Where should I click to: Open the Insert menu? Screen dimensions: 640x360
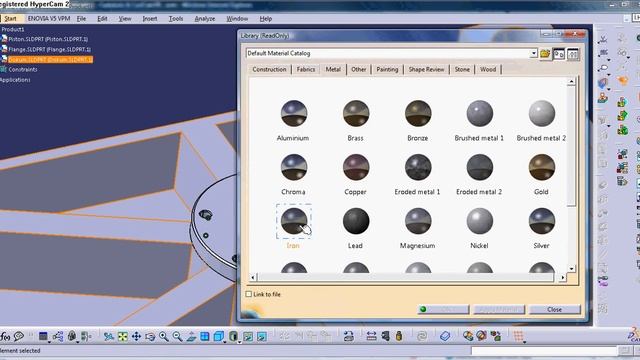(x=150, y=19)
